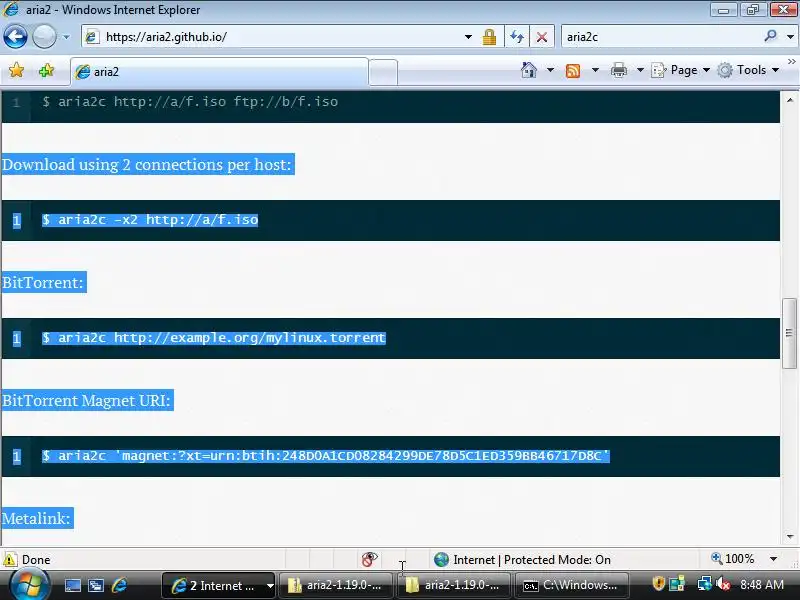Screen dimensions: 800x600
Task: Open the Page menu
Action: (681, 70)
